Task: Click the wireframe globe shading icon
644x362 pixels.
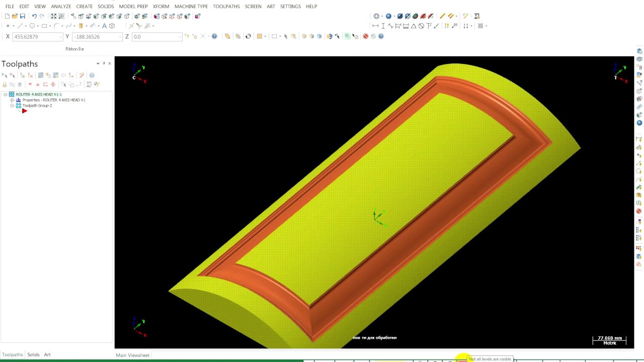Action: pos(376,16)
